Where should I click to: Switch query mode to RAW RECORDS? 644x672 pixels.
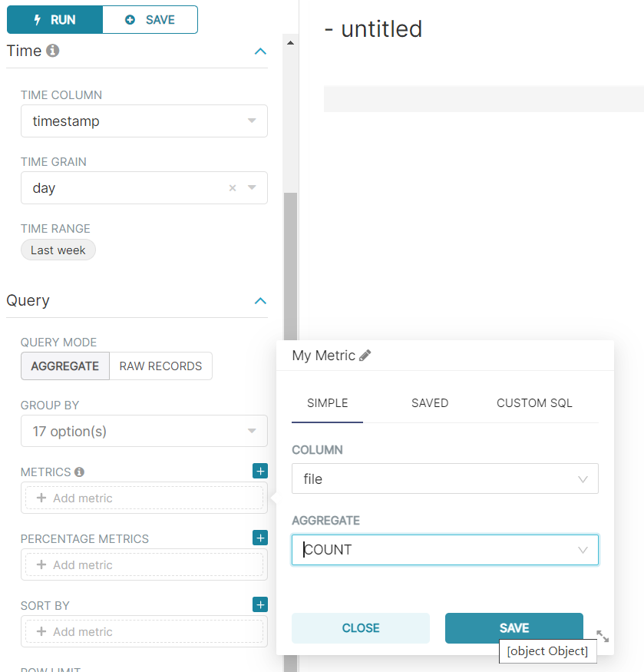coord(160,366)
